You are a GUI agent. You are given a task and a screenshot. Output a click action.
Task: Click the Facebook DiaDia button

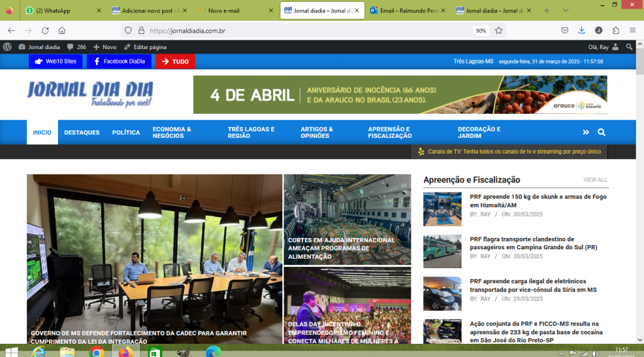click(119, 61)
